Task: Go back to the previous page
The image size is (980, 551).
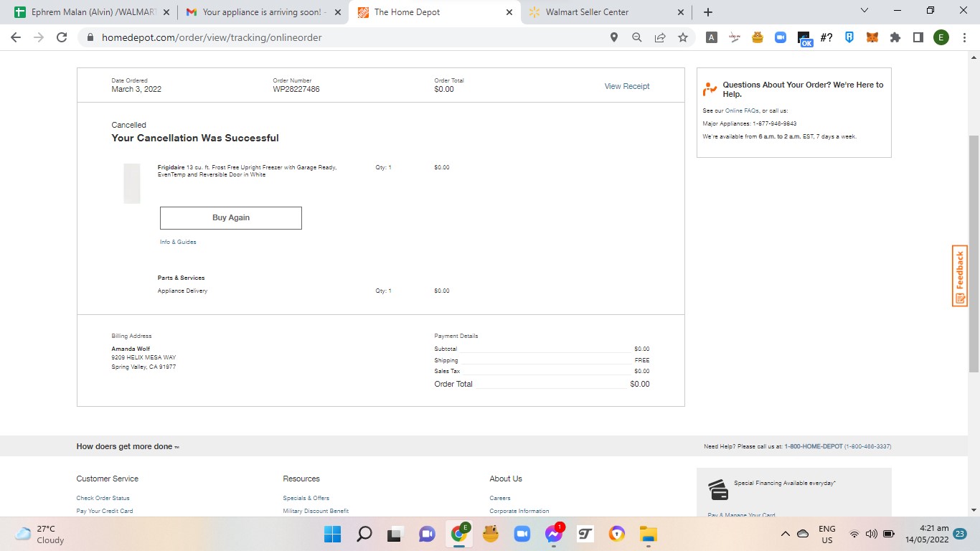Action: tap(16, 37)
